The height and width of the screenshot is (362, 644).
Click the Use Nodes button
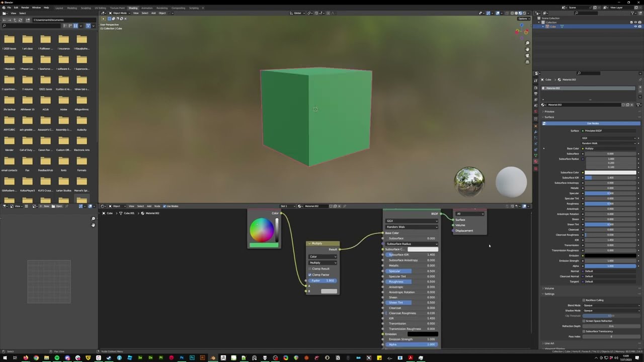pos(592,123)
